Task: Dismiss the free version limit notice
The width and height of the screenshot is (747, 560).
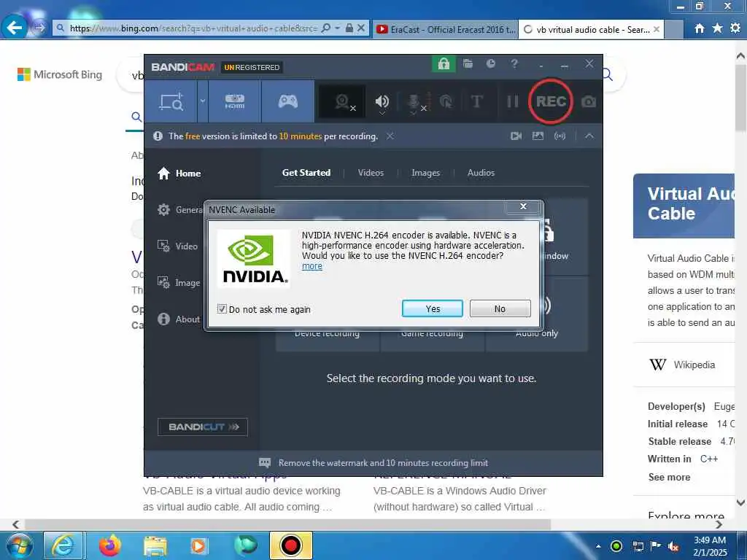Action: coord(390,136)
